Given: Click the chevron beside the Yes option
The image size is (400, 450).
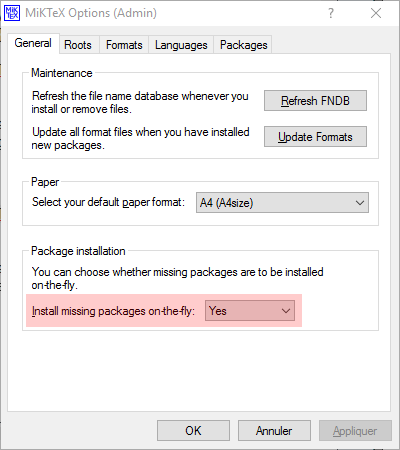Looking at the screenshot, I should click(x=286, y=311).
